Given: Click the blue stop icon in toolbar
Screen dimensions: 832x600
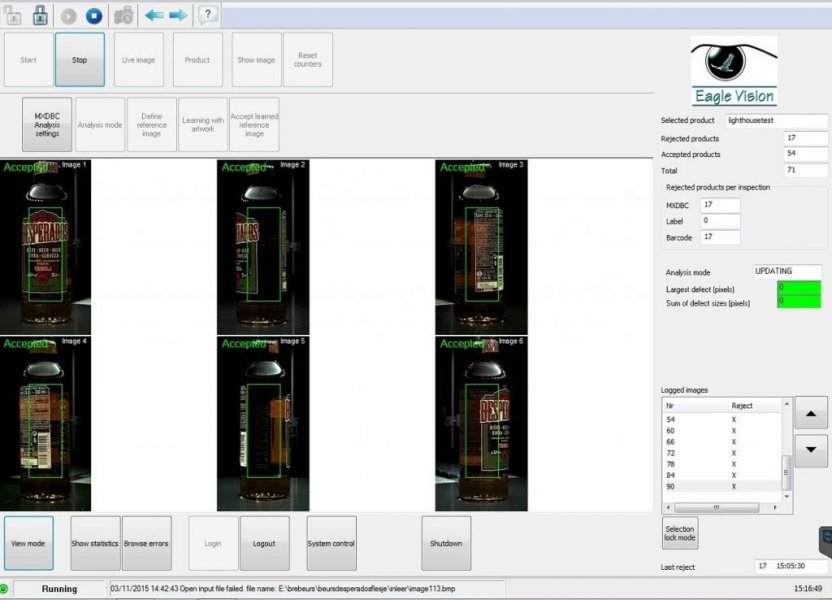Looking at the screenshot, I should (x=94, y=16).
